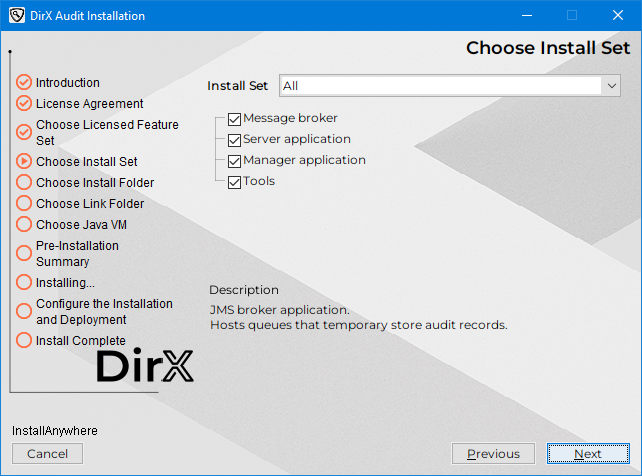This screenshot has height=476, width=642.
Task: Disable the Manager application checkbox
Action: coord(235,161)
